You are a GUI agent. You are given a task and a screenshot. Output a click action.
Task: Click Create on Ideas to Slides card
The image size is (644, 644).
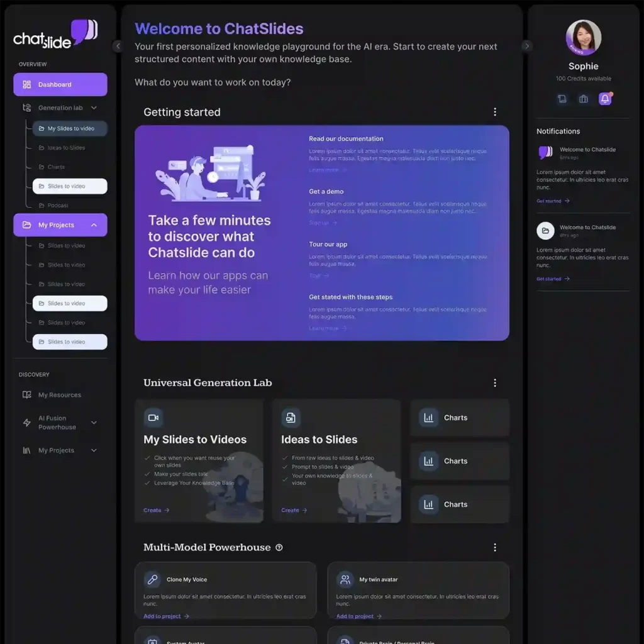pyautogui.click(x=294, y=510)
